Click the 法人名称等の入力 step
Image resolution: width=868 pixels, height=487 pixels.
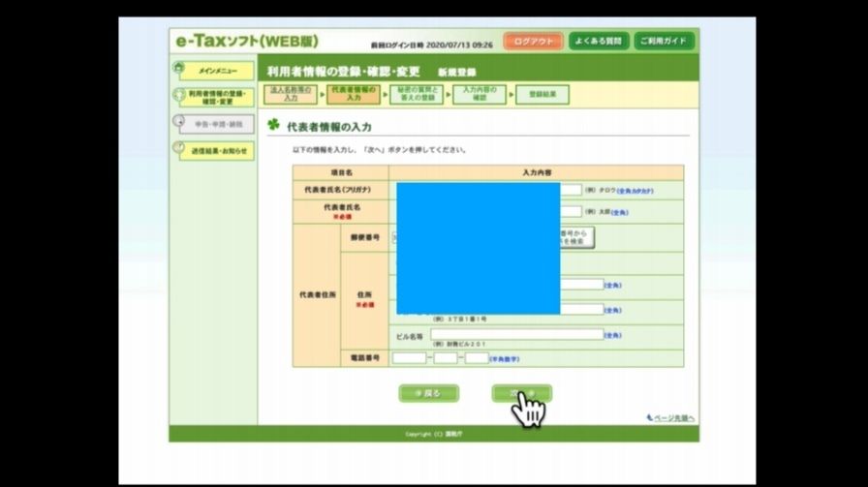pyautogui.click(x=290, y=94)
